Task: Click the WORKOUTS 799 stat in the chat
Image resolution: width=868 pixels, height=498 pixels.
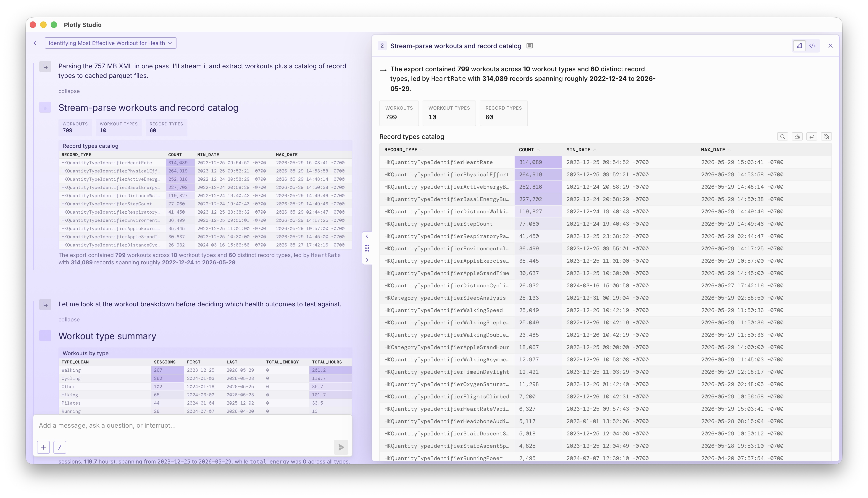Action: [x=75, y=127]
